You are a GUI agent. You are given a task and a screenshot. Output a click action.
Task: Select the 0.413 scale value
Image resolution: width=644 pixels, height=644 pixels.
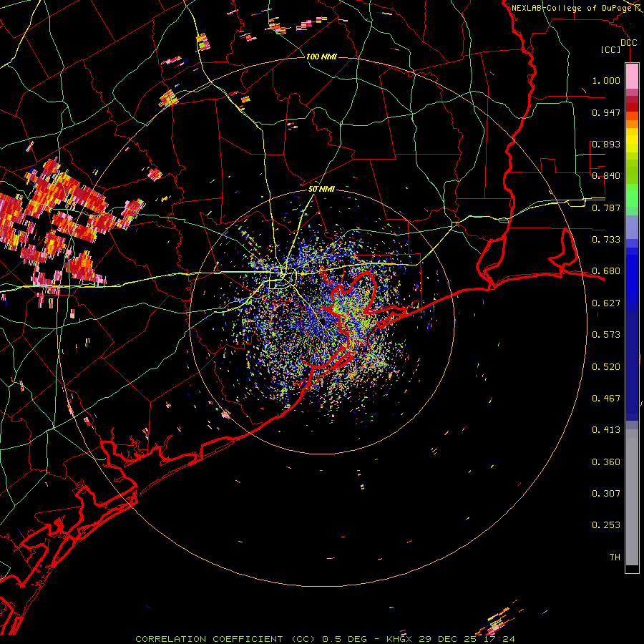point(606,429)
